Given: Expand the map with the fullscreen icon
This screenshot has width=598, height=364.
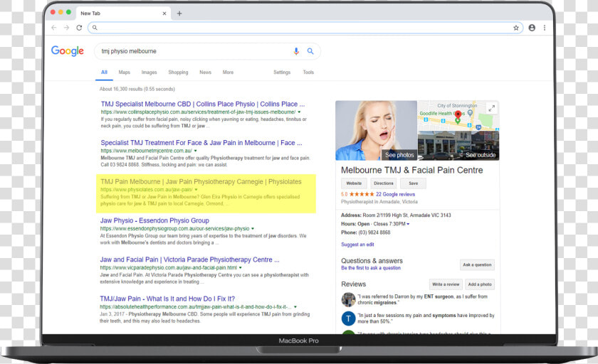Looking at the screenshot, I should tap(492, 108).
